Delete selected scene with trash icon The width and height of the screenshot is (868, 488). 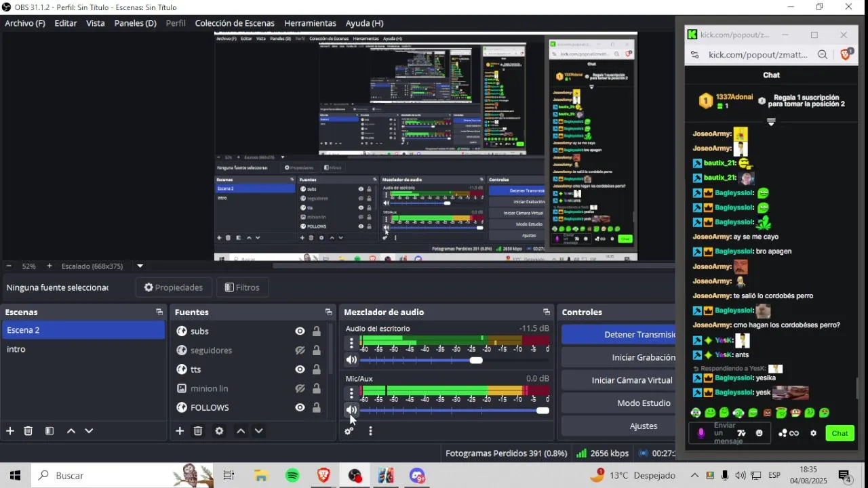(x=28, y=431)
